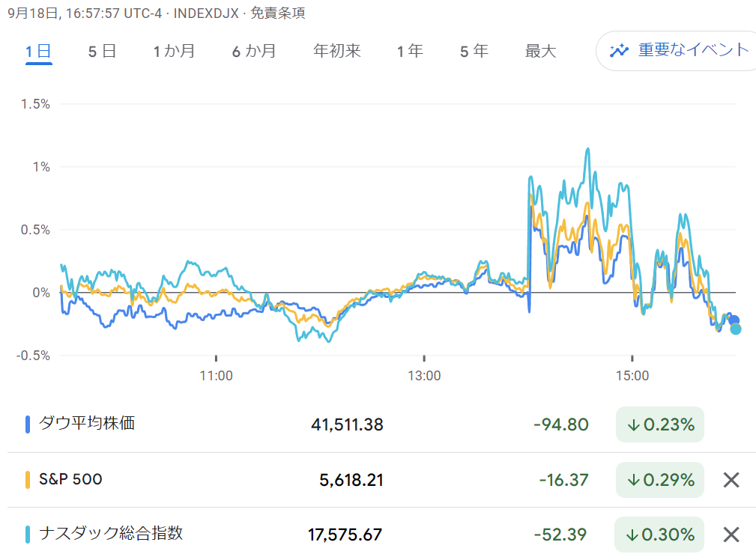Screen dimensions: 756x560
Task: Click the 重要なイベント button
Action: [x=677, y=51]
